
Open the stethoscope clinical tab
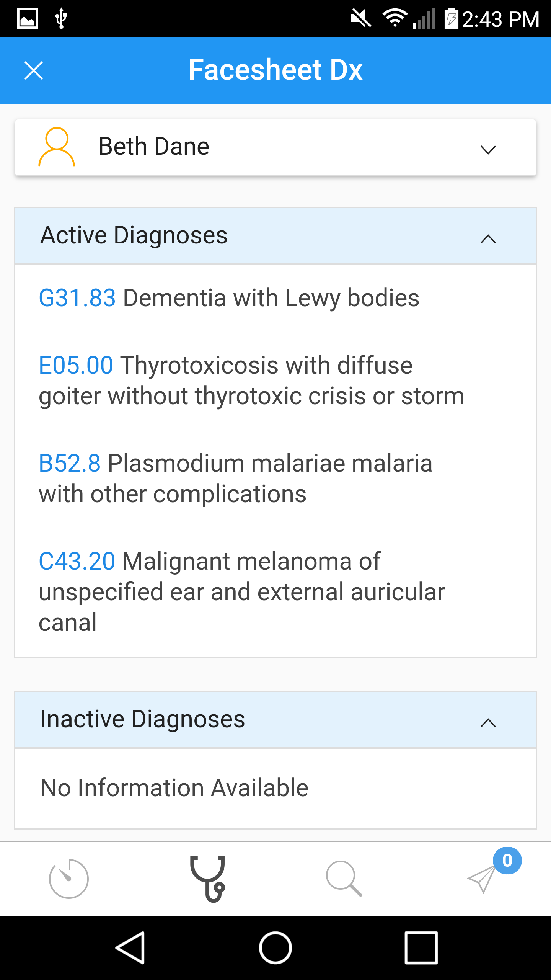coord(207,878)
